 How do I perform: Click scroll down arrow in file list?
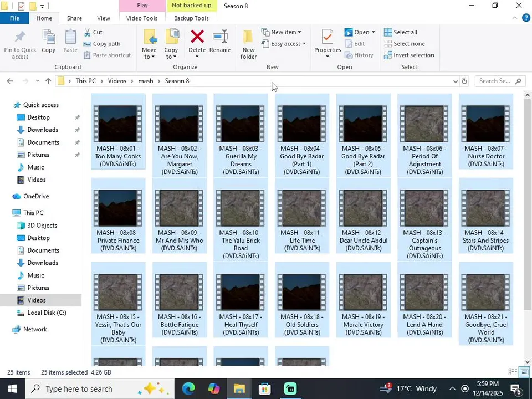(527, 362)
